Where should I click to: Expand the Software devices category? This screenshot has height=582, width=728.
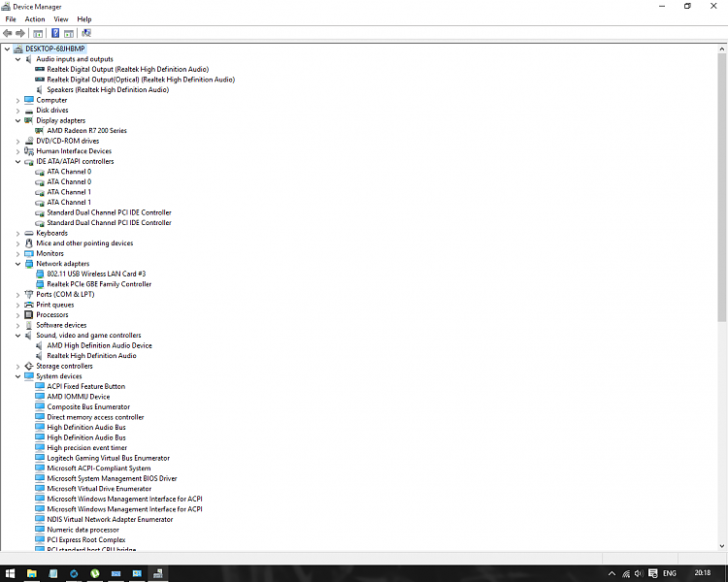(x=17, y=325)
